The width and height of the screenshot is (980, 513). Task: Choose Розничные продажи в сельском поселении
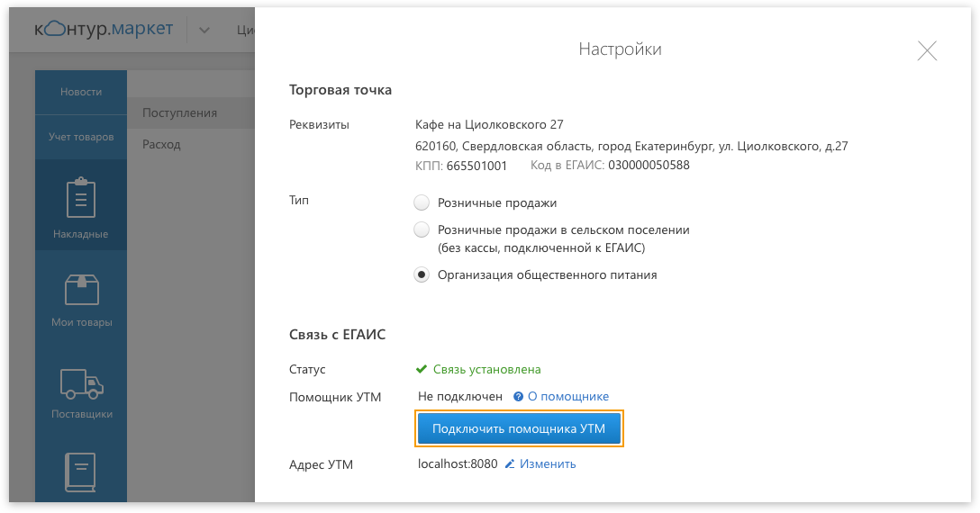[422, 229]
